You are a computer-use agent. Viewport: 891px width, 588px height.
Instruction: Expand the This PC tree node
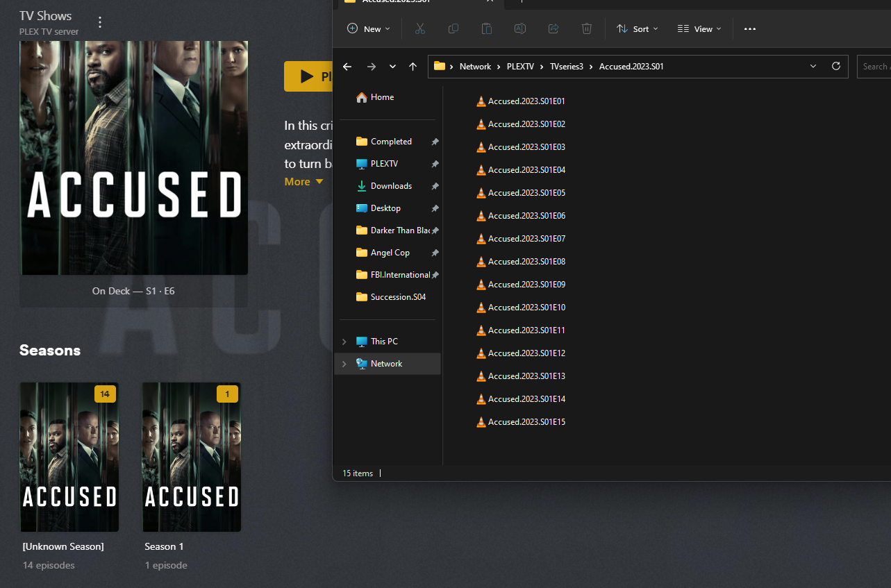344,342
